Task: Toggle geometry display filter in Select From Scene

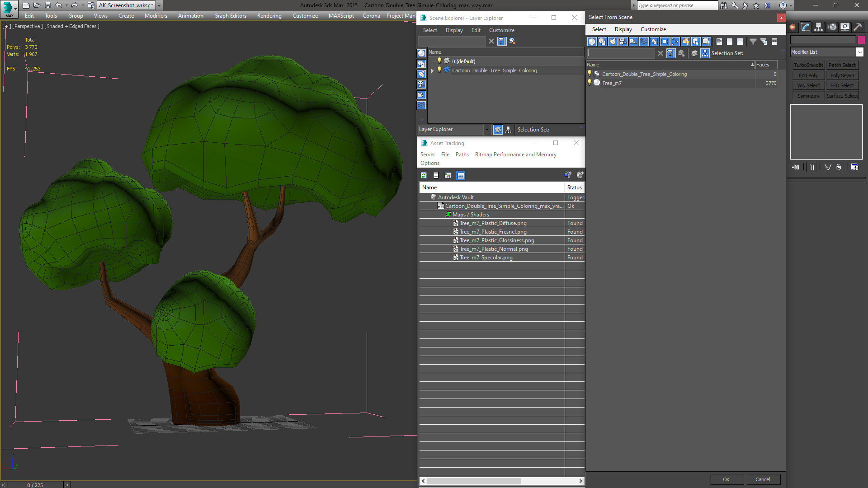Action: pyautogui.click(x=592, y=42)
